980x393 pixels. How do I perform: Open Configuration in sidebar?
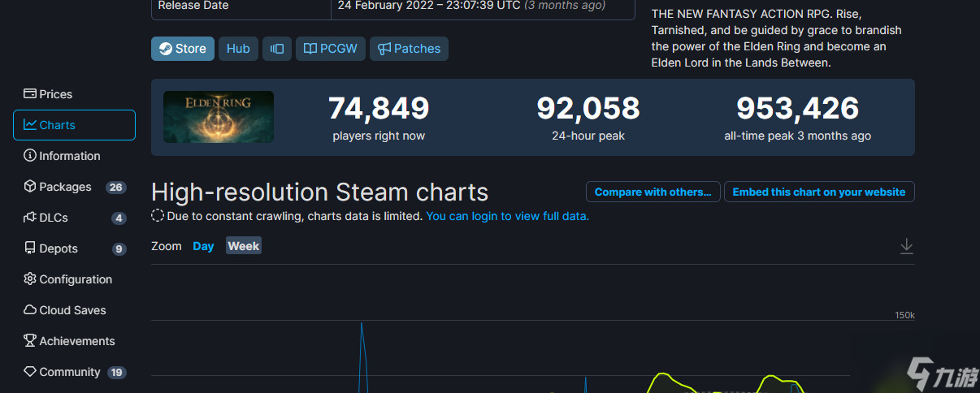point(74,279)
